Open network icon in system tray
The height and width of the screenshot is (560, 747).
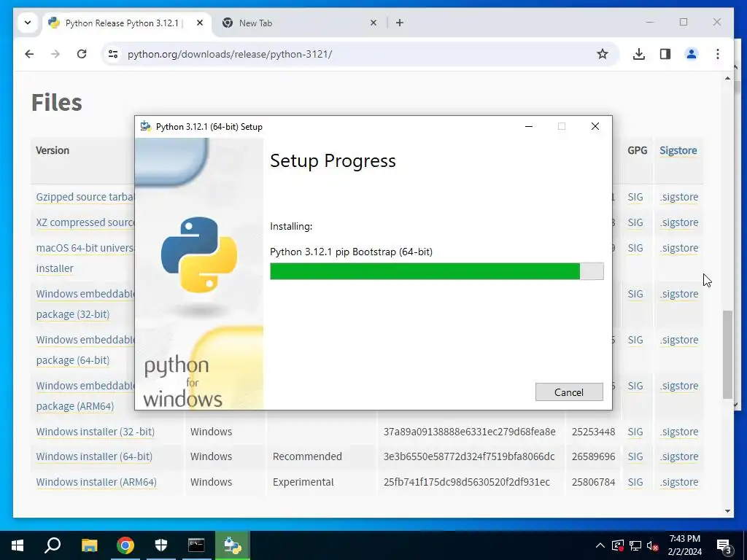[635, 545]
